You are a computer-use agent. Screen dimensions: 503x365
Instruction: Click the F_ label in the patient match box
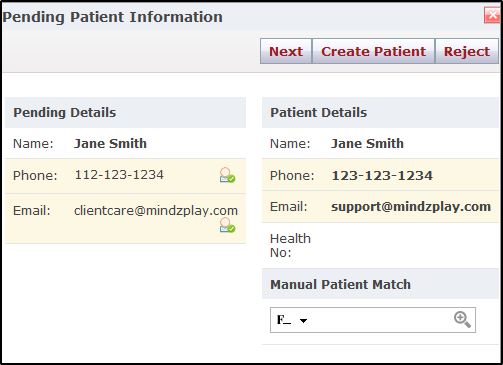(284, 320)
